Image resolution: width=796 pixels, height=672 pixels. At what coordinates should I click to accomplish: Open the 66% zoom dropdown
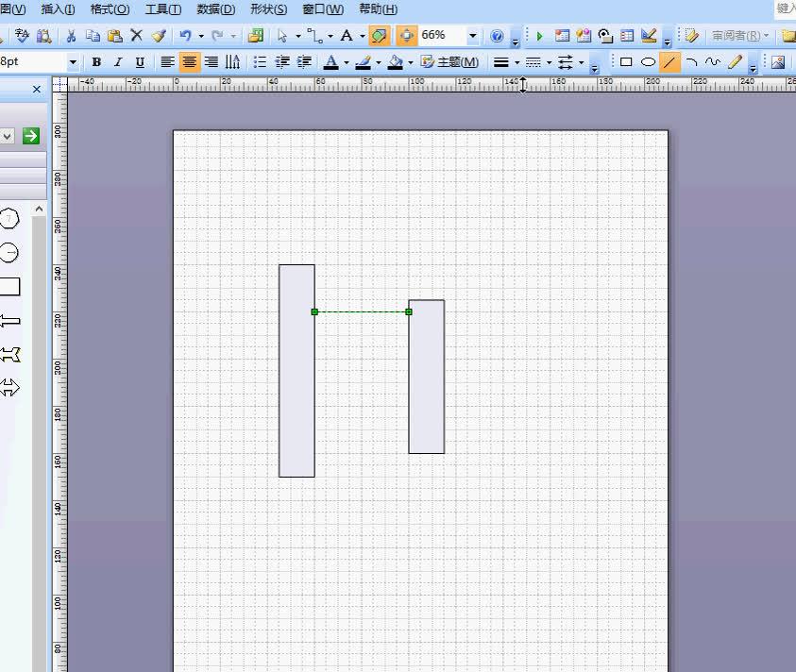point(473,36)
